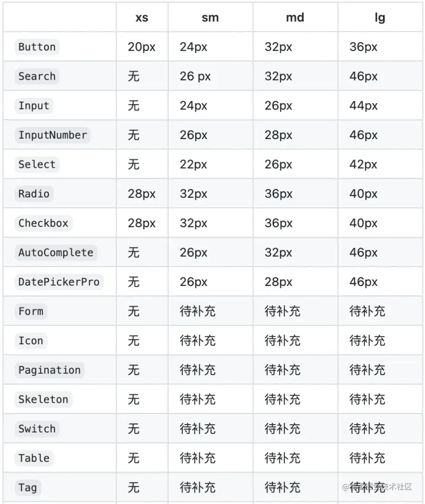Select the AutoComplete component name
The height and width of the screenshot is (504, 425).
click(56, 252)
